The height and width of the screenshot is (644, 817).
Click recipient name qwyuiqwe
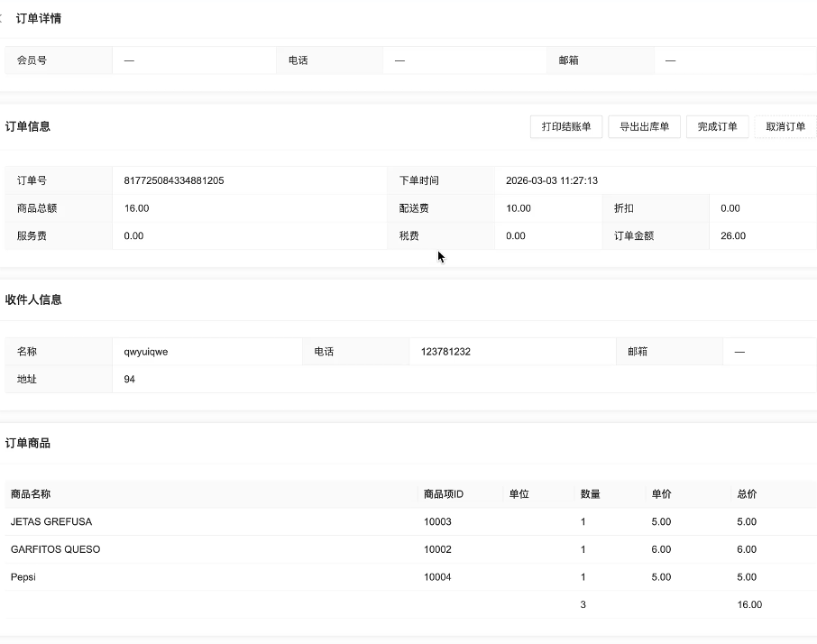146,352
